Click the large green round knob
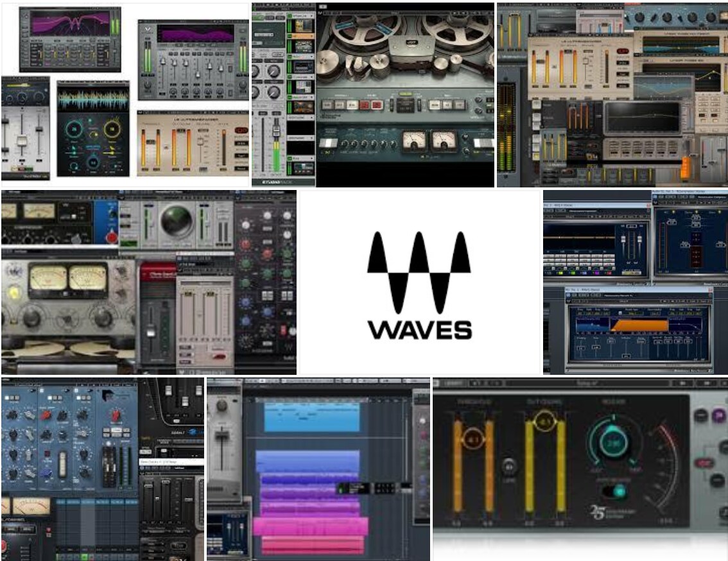728x561 pixels. pyautogui.click(x=176, y=221)
